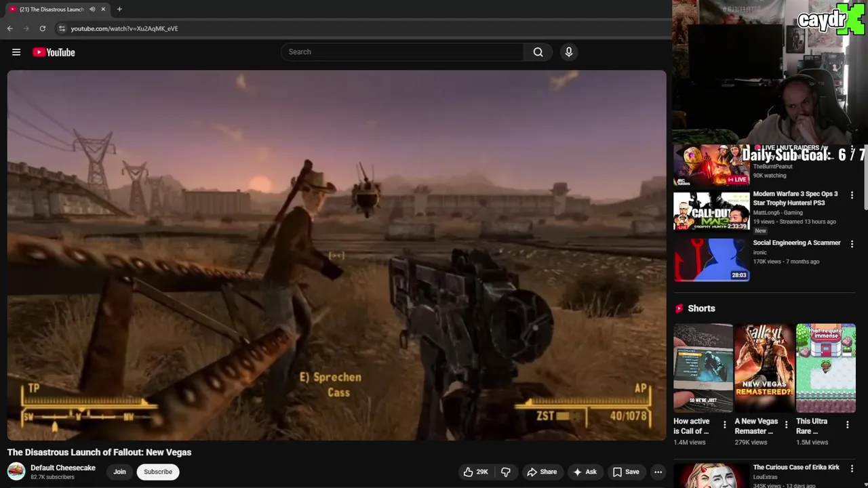Open the Modern Warfare 3 Spec Ops thumbnail
868x488 pixels.
point(711,211)
